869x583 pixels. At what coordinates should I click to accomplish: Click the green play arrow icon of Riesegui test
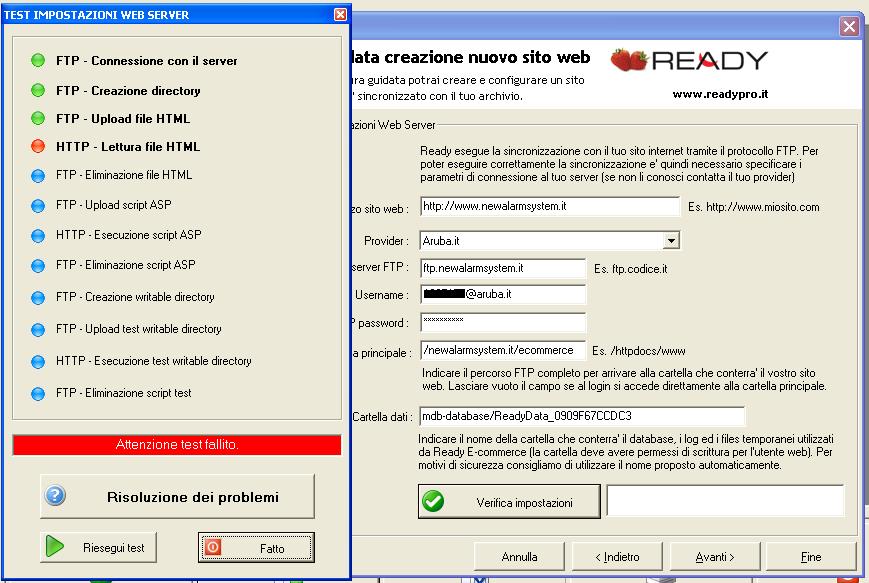pyautogui.click(x=54, y=546)
